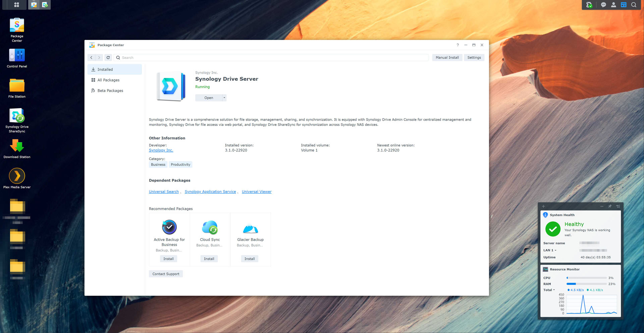Filter by the Business category tag

coord(158,164)
